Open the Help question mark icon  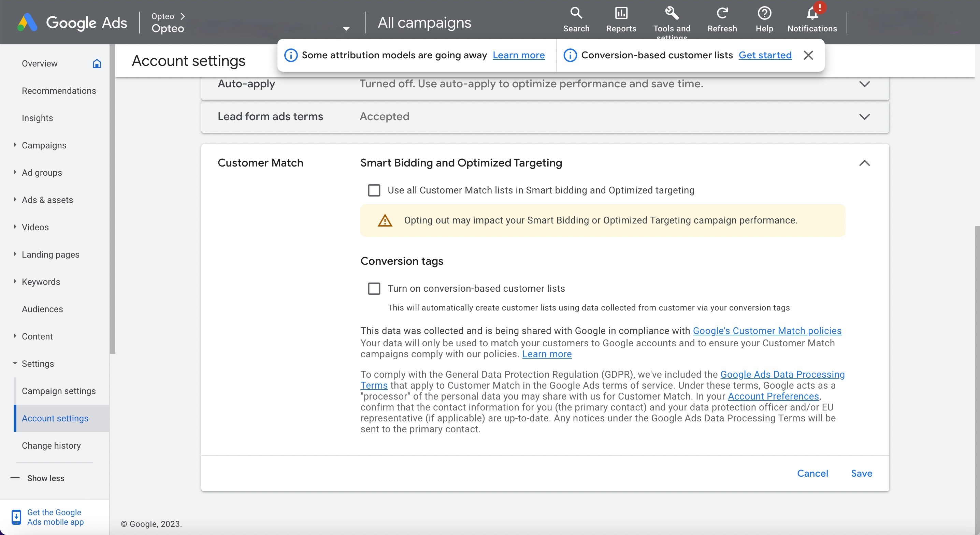[x=764, y=13]
